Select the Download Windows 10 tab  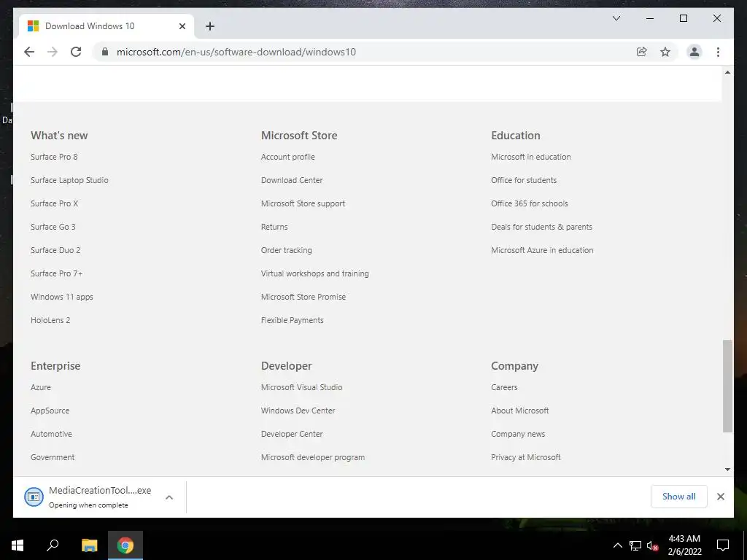point(107,26)
